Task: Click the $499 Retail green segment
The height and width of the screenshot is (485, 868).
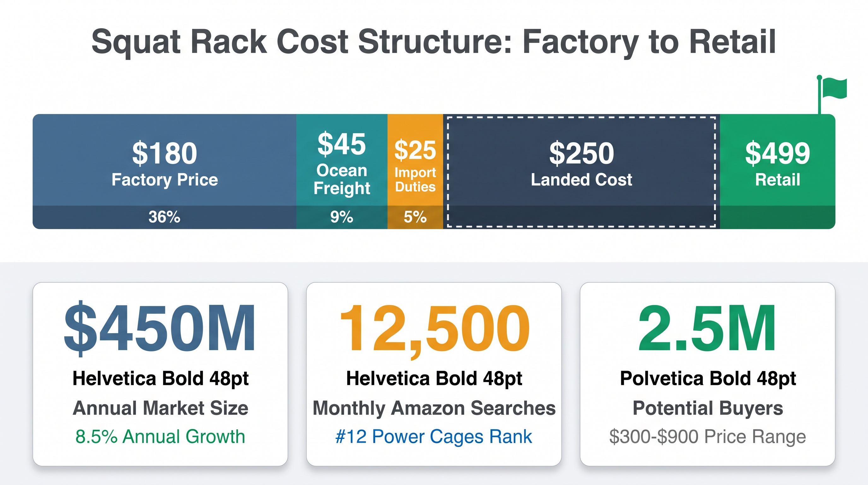Action: pos(778,171)
